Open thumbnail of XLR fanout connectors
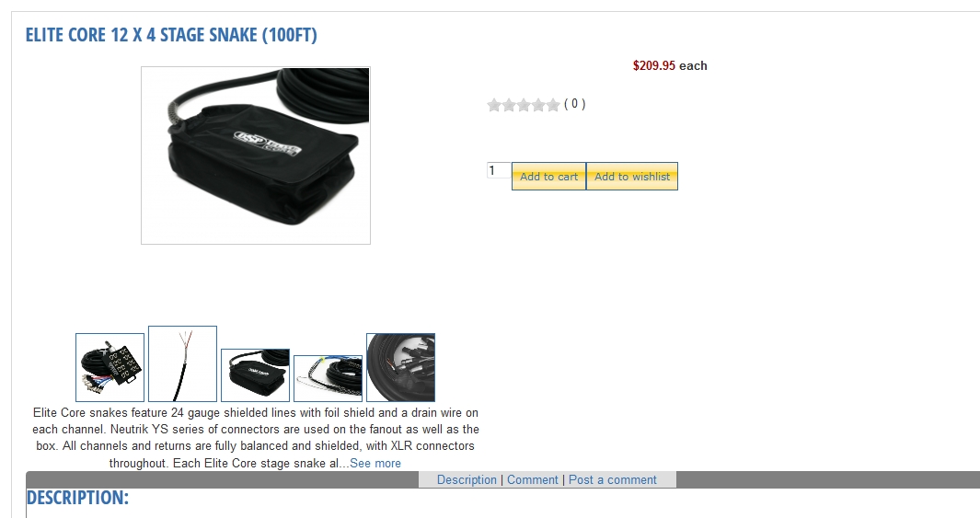Screen dimensions: 980x518 tap(400, 367)
